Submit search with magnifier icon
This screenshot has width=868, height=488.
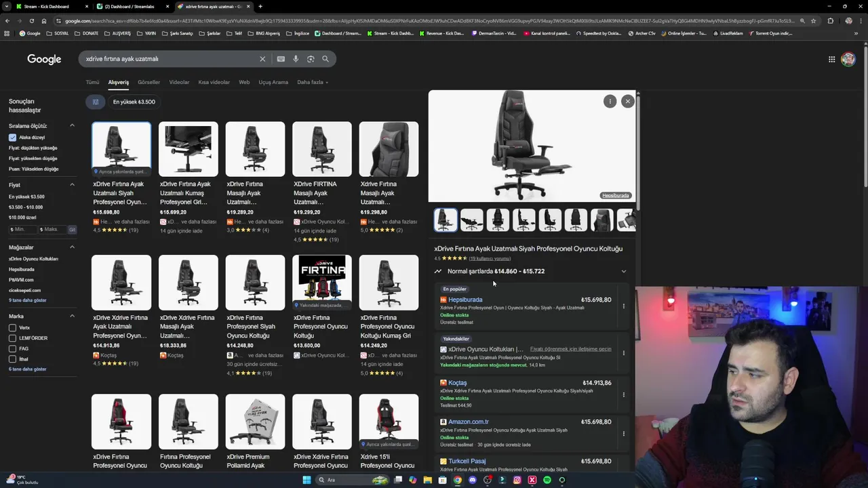[325, 59]
